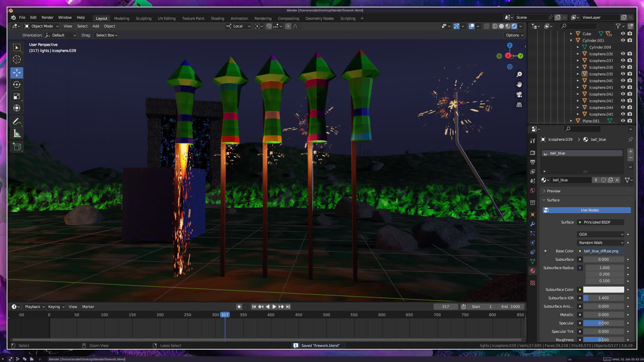Switch to Shading workspace tab
Image resolution: width=644 pixels, height=362 pixels.
[x=217, y=18]
